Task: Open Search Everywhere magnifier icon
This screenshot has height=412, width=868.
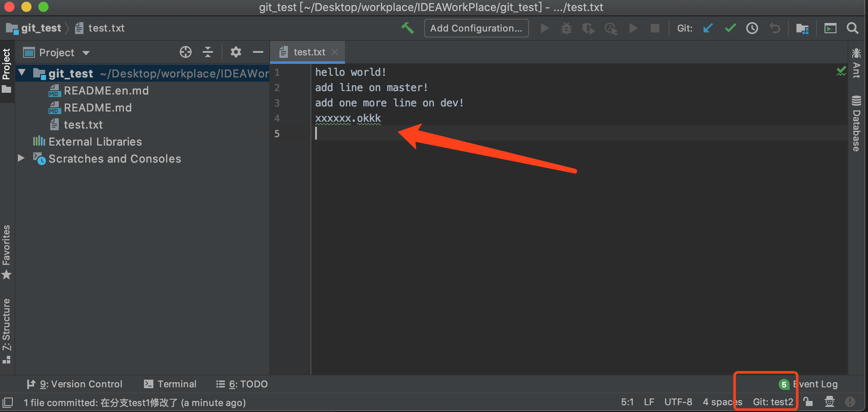Action: [853, 28]
